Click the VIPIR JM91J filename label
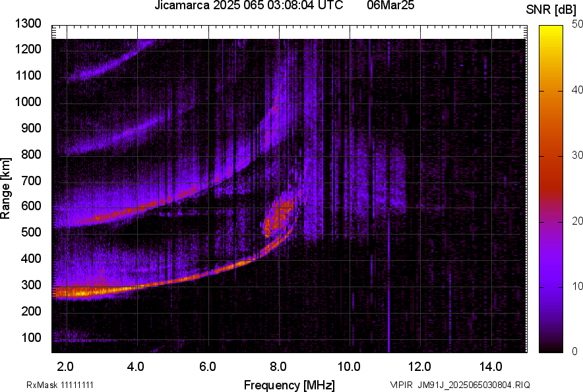 459,385
